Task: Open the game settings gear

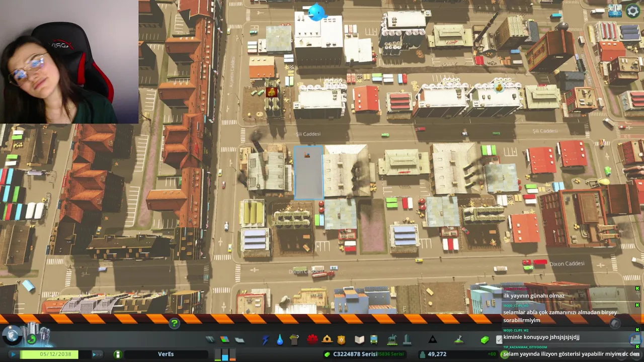Action: pos(632,11)
